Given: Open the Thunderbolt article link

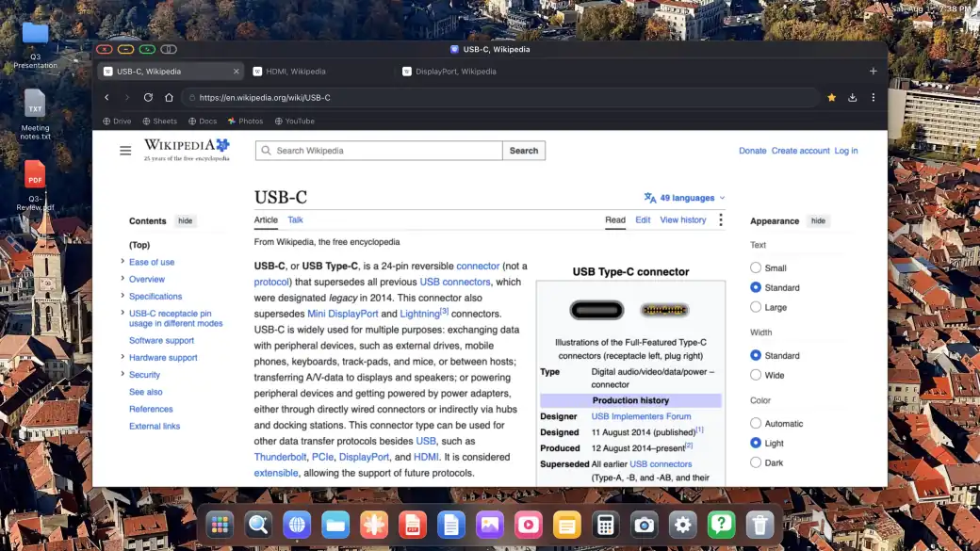Looking at the screenshot, I should point(280,457).
